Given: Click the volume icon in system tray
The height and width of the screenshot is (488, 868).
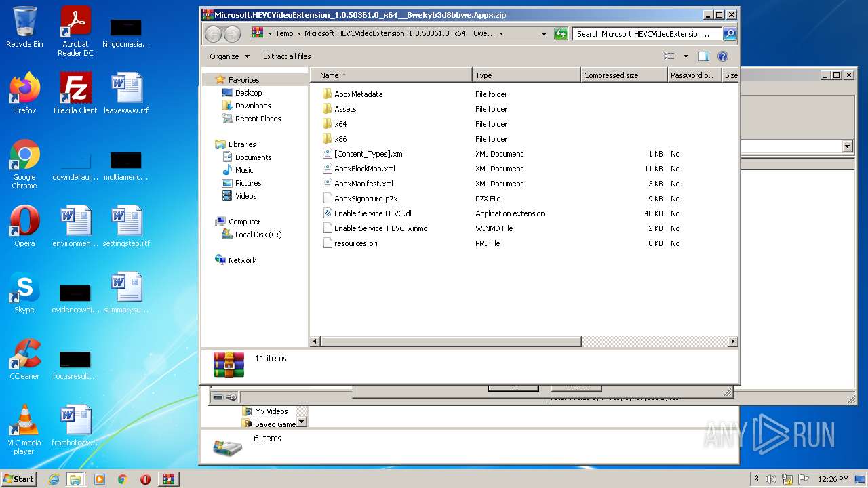Looking at the screenshot, I should (x=770, y=479).
